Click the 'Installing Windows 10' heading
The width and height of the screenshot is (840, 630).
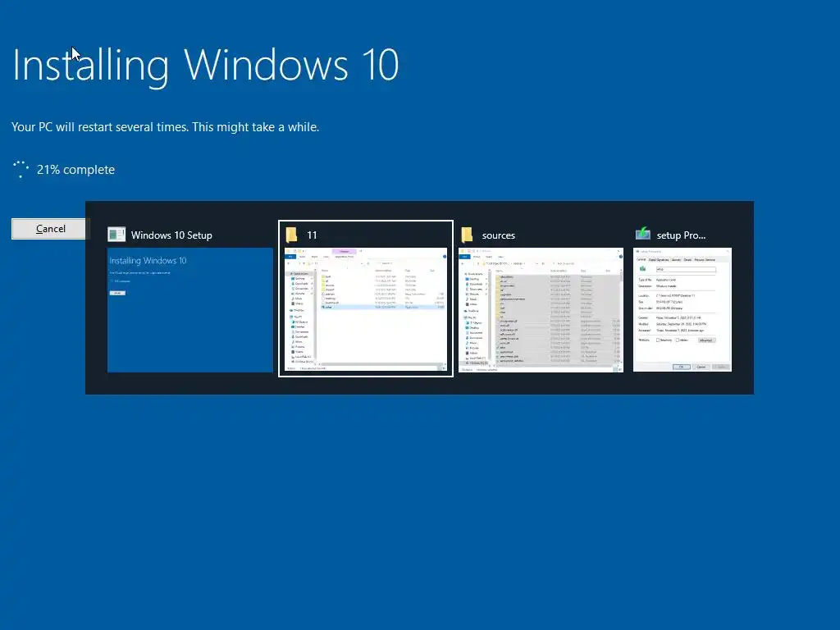pos(205,66)
